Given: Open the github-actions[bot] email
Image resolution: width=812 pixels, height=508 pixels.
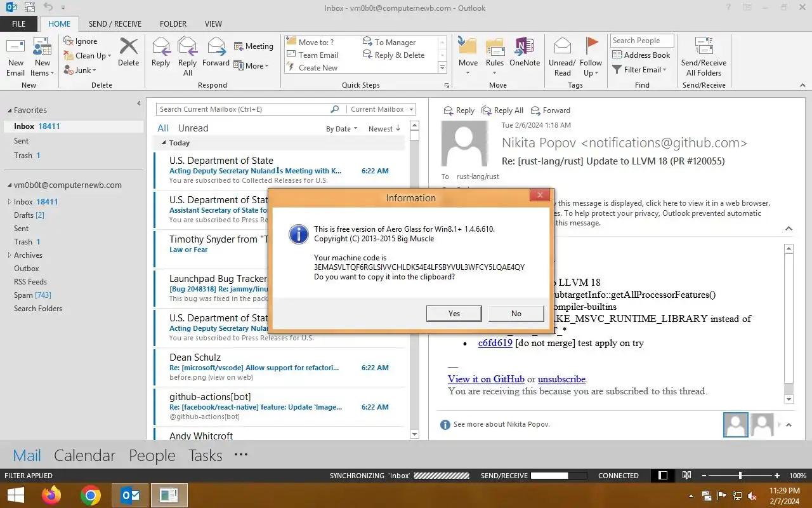Looking at the screenshot, I should tap(279, 406).
